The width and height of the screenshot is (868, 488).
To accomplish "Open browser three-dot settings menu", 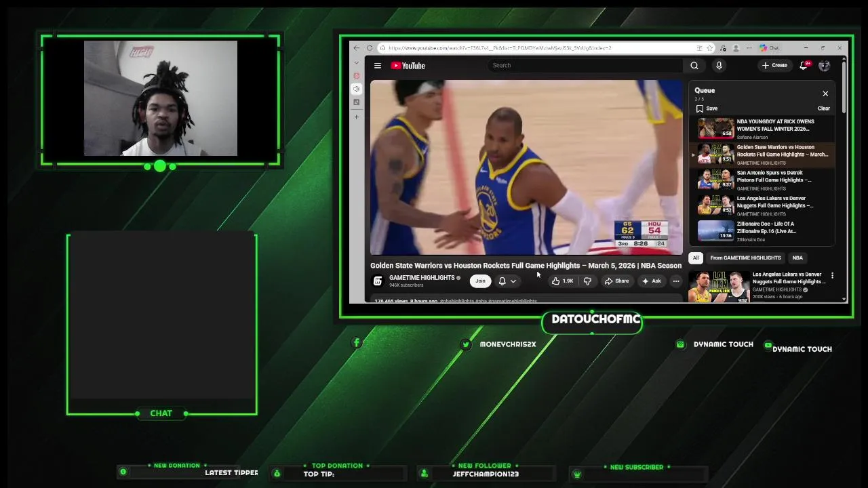I will click(749, 48).
